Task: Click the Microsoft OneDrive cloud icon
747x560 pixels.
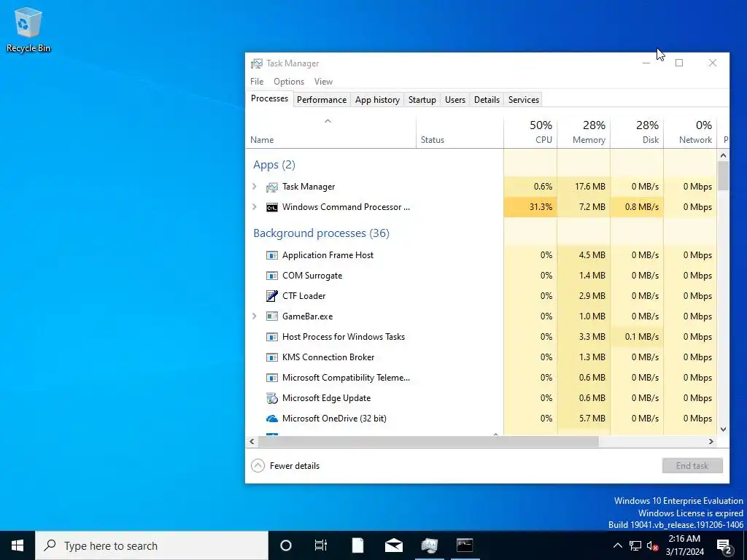Action: pos(271,419)
